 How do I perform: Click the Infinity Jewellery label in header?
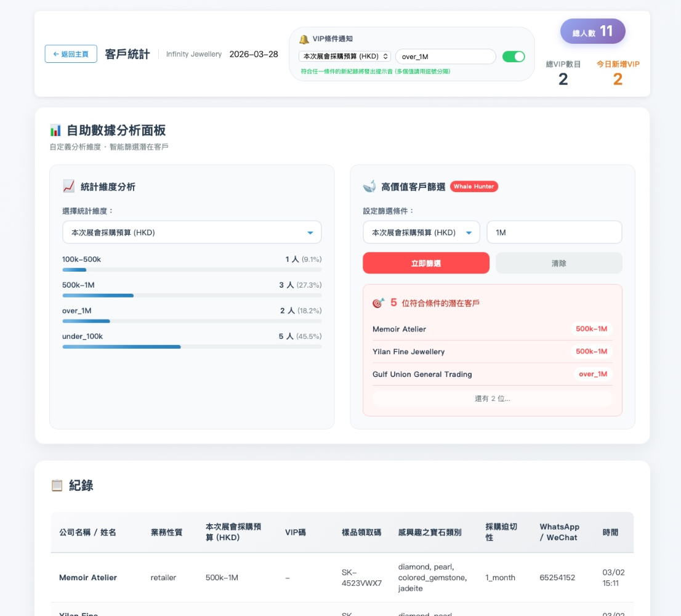[x=194, y=54]
